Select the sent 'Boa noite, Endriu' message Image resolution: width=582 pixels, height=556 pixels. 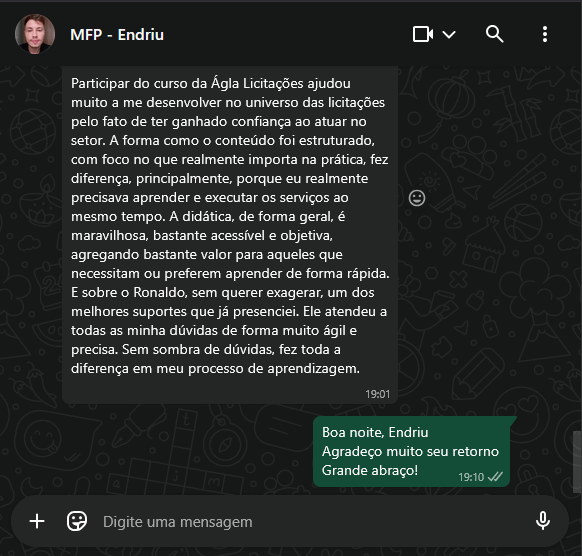coord(411,451)
